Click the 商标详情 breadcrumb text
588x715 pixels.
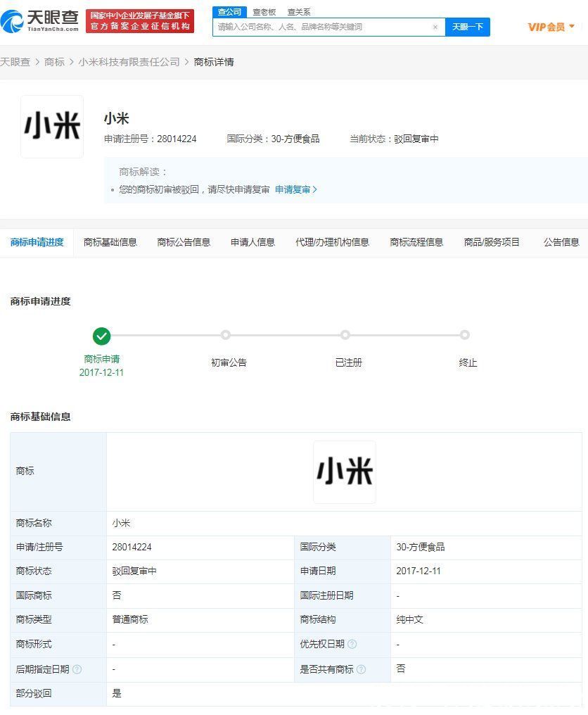tap(214, 62)
